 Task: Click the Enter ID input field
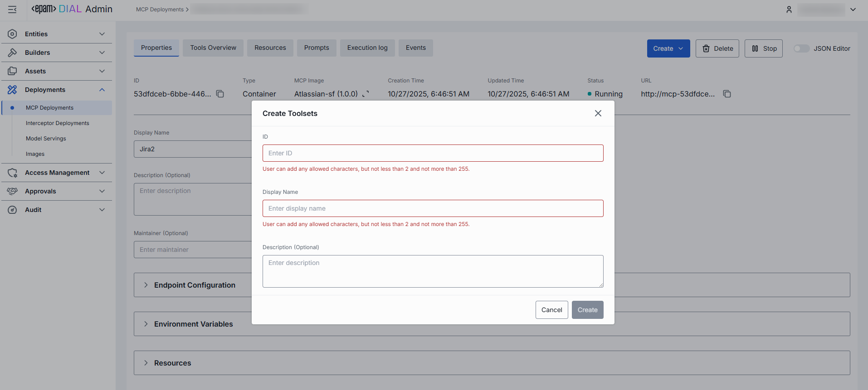pyautogui.click(x=433, y=153)
